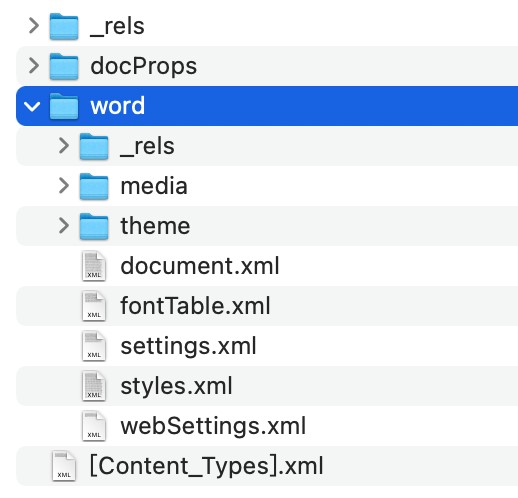Expand the _rels folder inside word
This screenshot has height=498, width=518.
point(64,146)
